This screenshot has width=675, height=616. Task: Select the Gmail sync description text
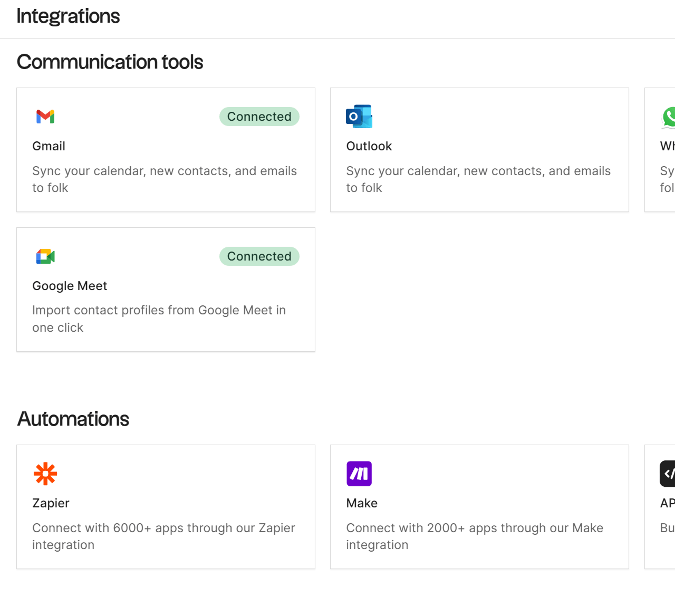click(165, 179)
